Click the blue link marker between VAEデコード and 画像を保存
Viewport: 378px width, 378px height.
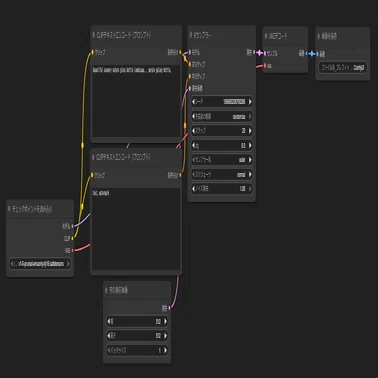312,53
